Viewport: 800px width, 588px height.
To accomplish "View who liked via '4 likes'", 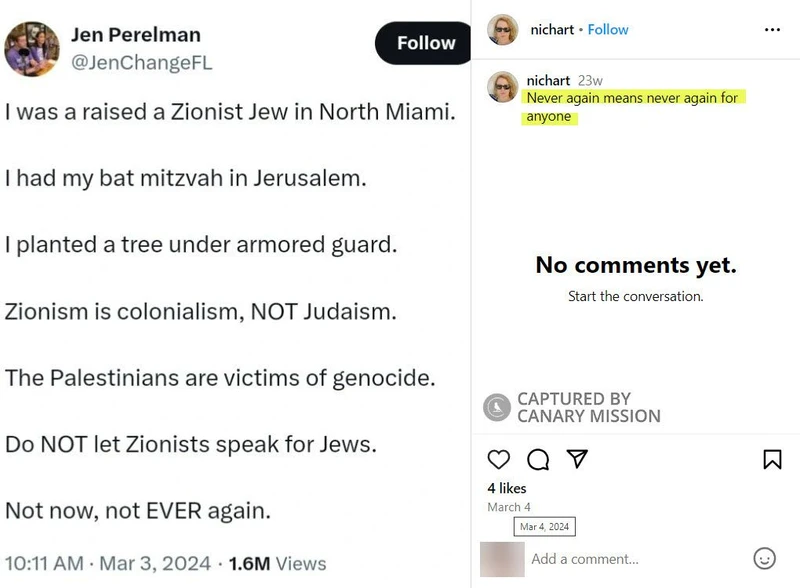I will 507,488.
